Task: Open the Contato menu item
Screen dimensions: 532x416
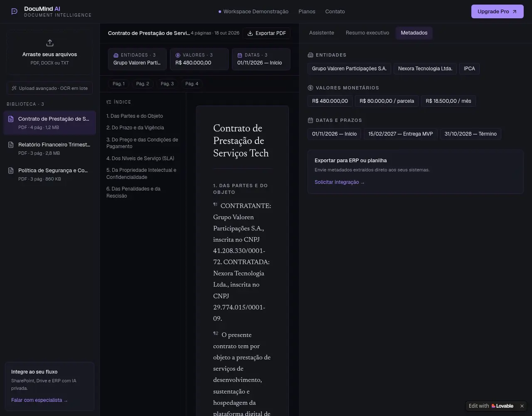Action: pyautogui.click(x=335, y=12)
